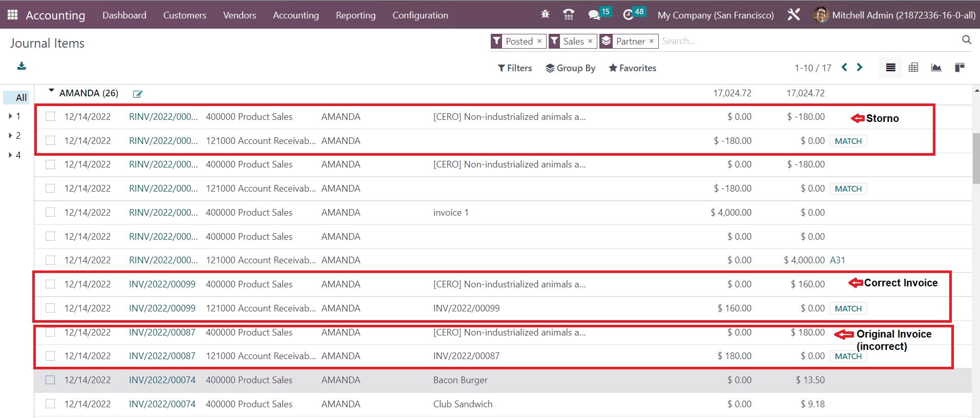The image size is (980, 418).
Task: Expand the Filters dropdown
Action: pyautogui.click(x=515, y=68)
